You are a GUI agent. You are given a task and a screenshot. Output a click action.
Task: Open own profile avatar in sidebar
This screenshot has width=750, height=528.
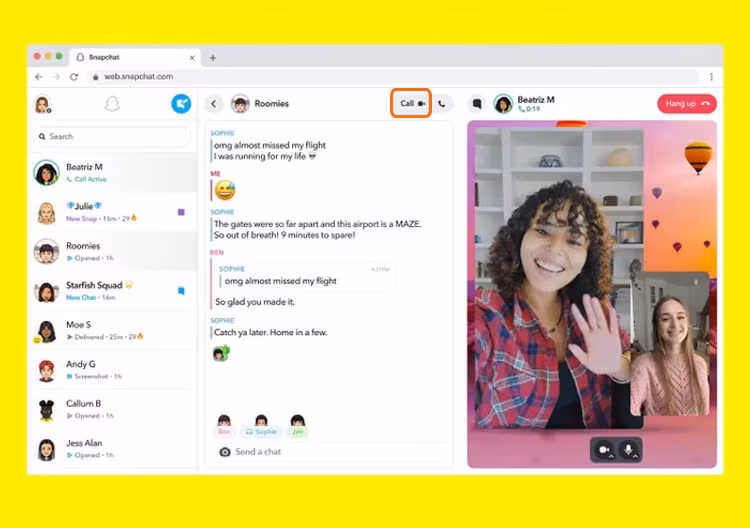[x=43, y=104]
